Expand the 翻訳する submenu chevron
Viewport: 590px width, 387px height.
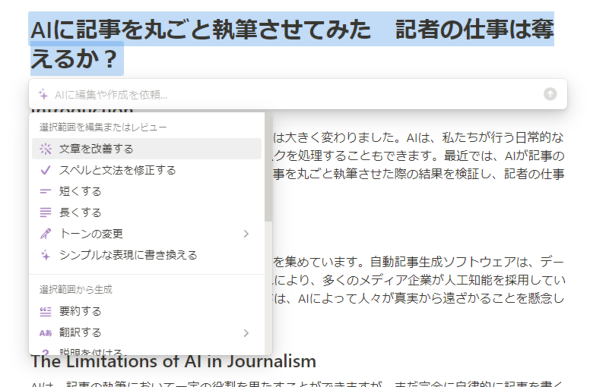(246, 333)
